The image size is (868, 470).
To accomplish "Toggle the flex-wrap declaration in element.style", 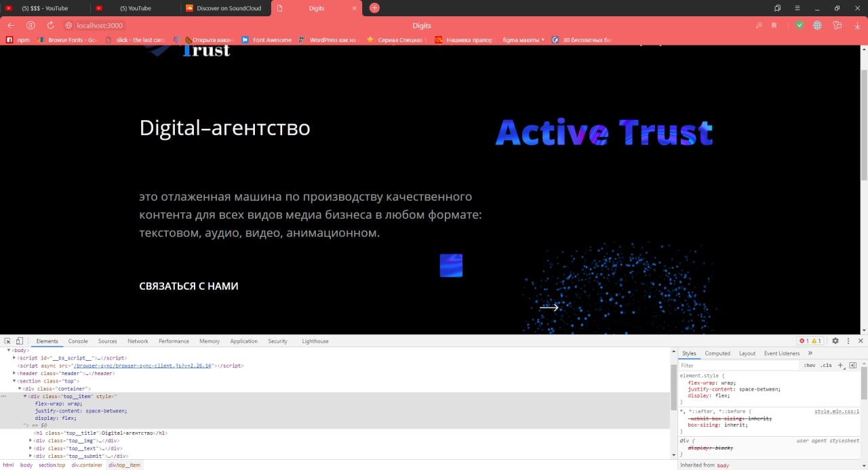I will tap(711, 383).
